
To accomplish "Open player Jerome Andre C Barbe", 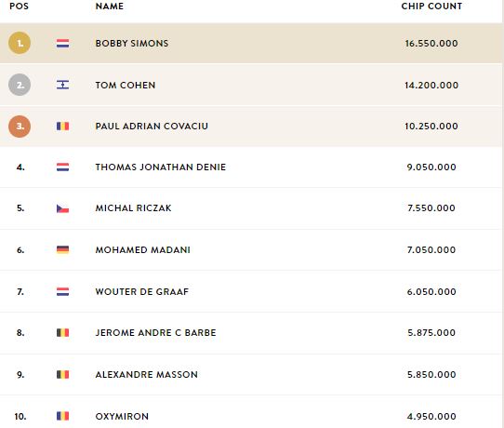I will pos(156,332).
